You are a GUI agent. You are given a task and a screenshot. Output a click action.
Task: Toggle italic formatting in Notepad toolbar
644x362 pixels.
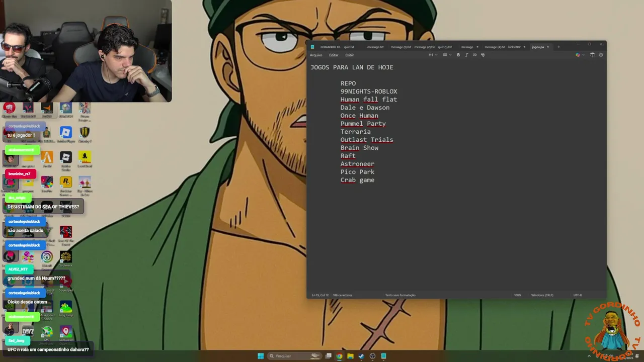tap(466, 55)
